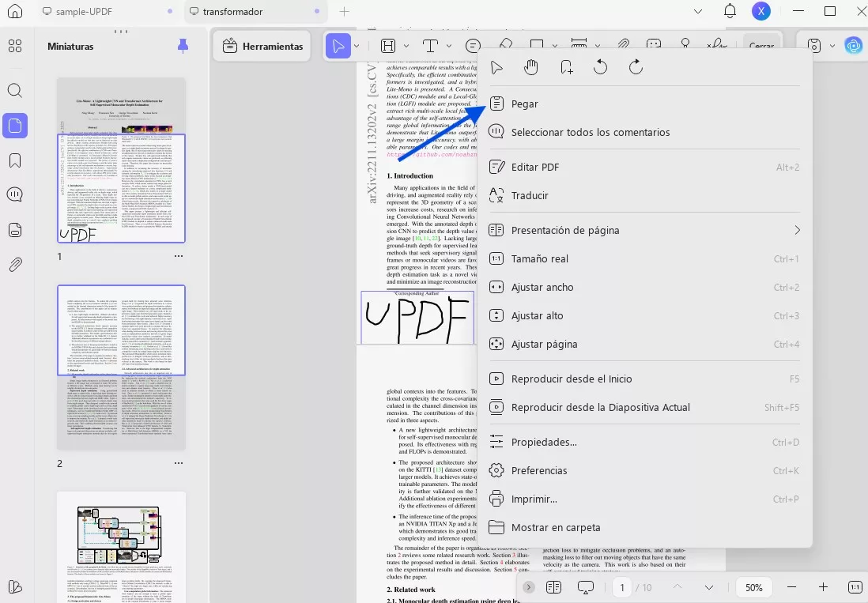The height and width of the screenshot is (603, 868).
Task: Click the page number input field
Action: pos(622,587)
